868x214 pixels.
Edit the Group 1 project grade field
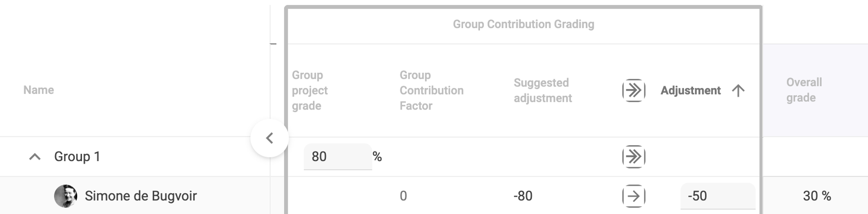tap(337, 156)
